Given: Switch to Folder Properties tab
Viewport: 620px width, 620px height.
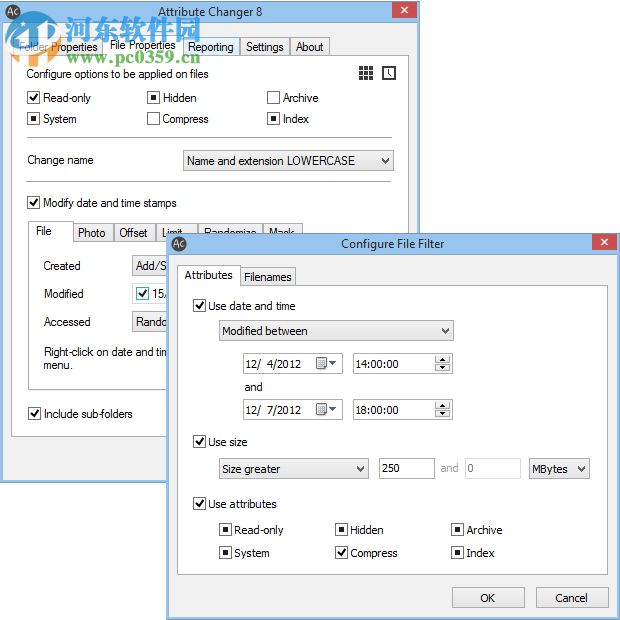Looking at the screenshot, I should coord(58,47).
